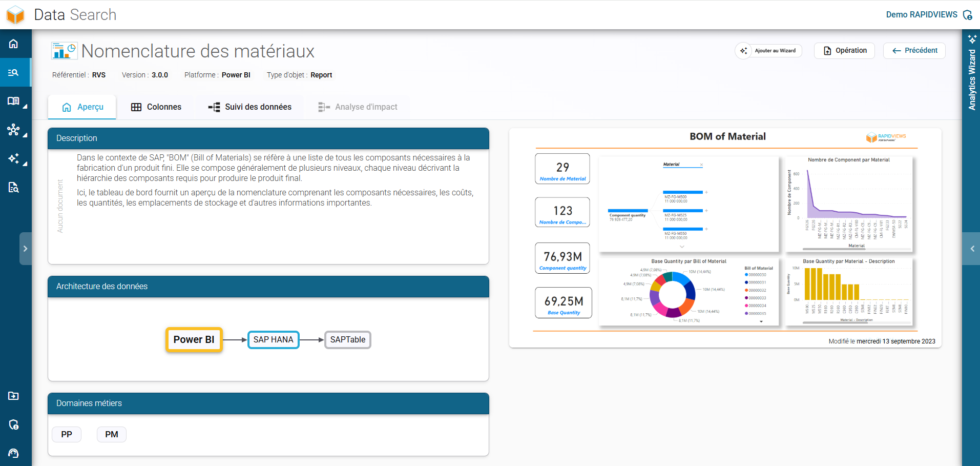This screenshot has width=980, height=466.
Task: Click the Data Search cube logo
Action: click(15, 14)
